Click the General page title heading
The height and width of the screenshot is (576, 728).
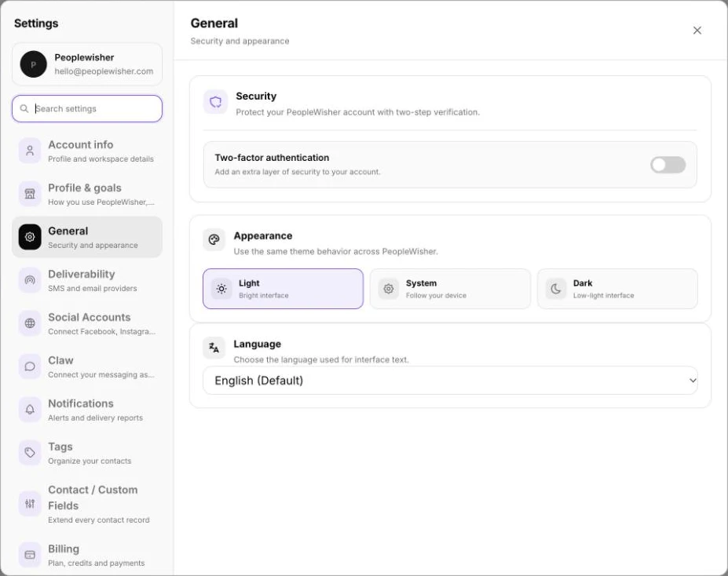214,24
